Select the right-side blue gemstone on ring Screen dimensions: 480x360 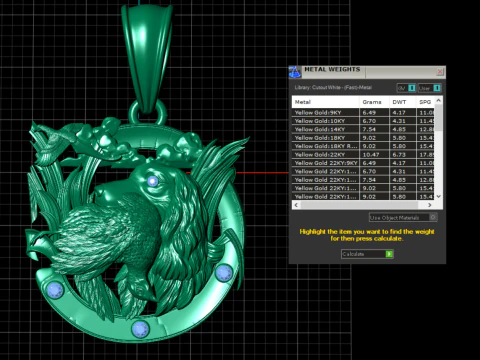click(x=224, y=272)
